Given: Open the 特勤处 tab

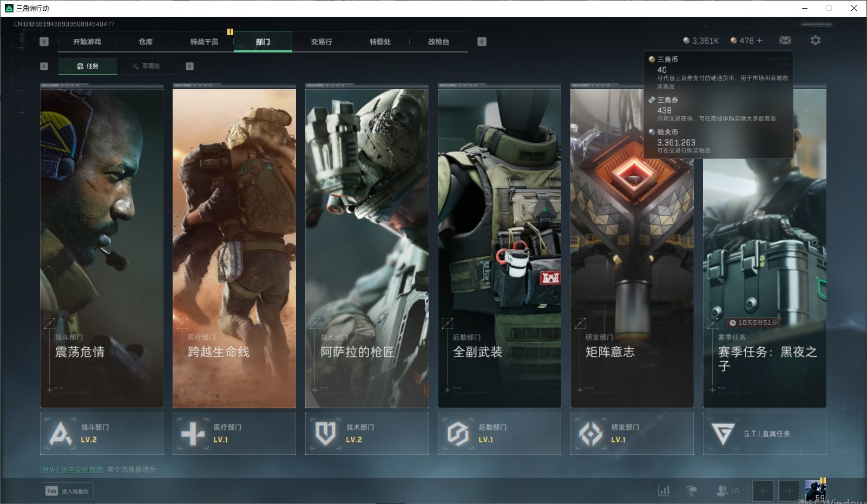Looking at the screenshot, I should click(380, 42).
